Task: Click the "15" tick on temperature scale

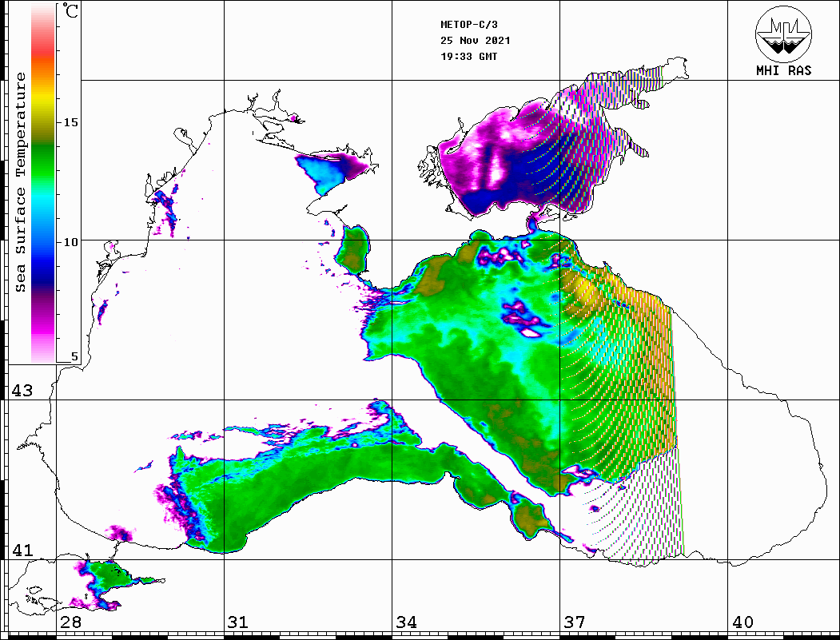Action: 70,122
